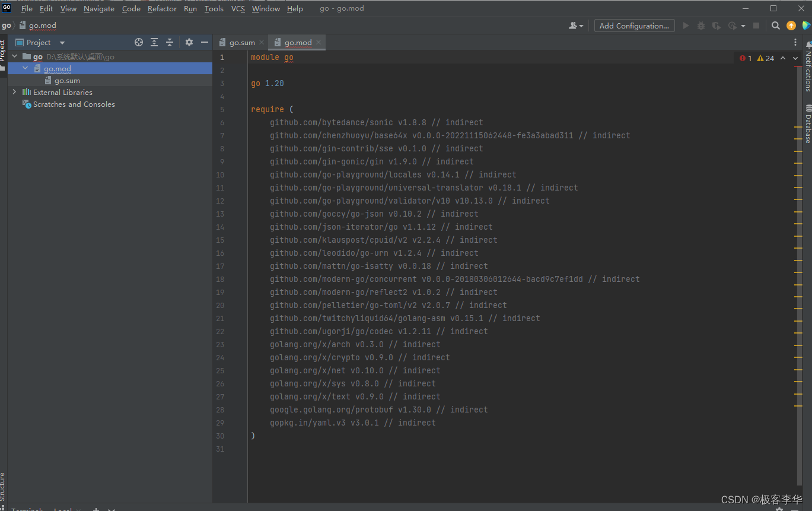The image size is (812, 511).
Task: Open the Refactor menu
Action: 162,8
